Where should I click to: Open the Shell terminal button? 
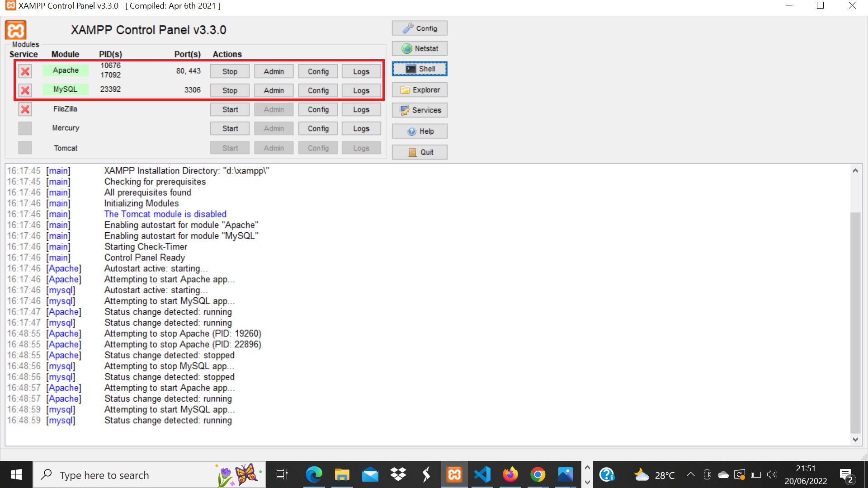[420, 69]
